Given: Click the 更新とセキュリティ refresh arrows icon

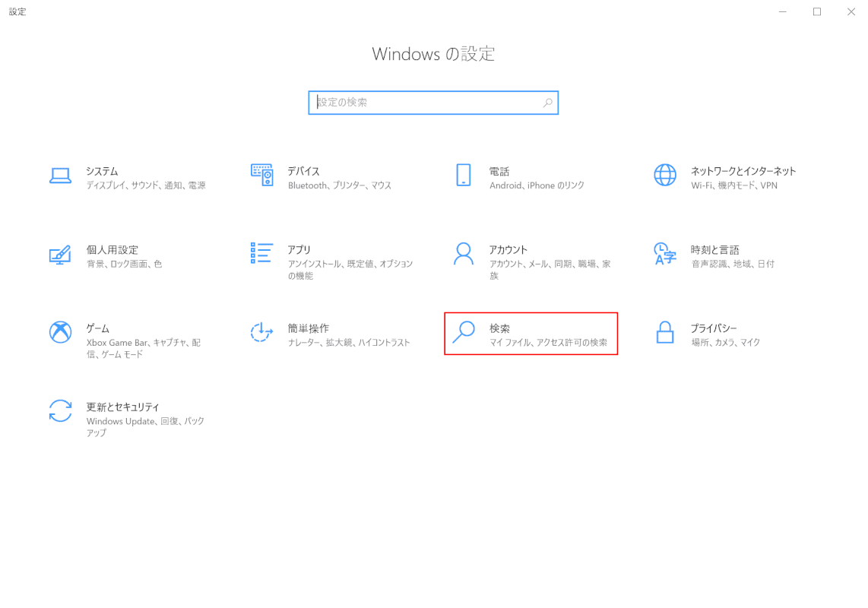Looking at the screenshot, I should point(60,411).
